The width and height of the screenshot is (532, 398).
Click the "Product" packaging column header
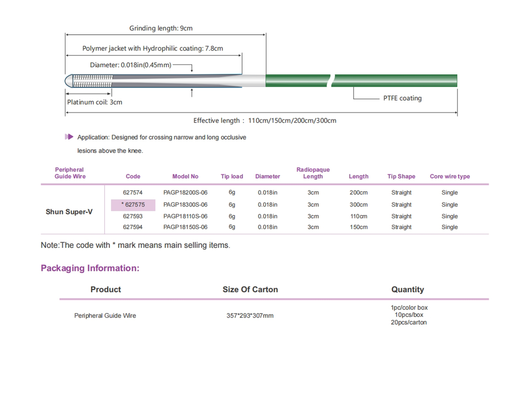pyautogui.click(x=106, y=289)
